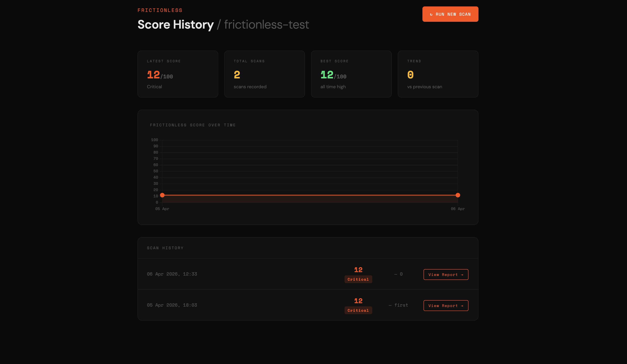Viewport: 627px width, 364px height.
Task: Click the Critical badge on 05 Apr row
Action: click(x=358, y=310)
